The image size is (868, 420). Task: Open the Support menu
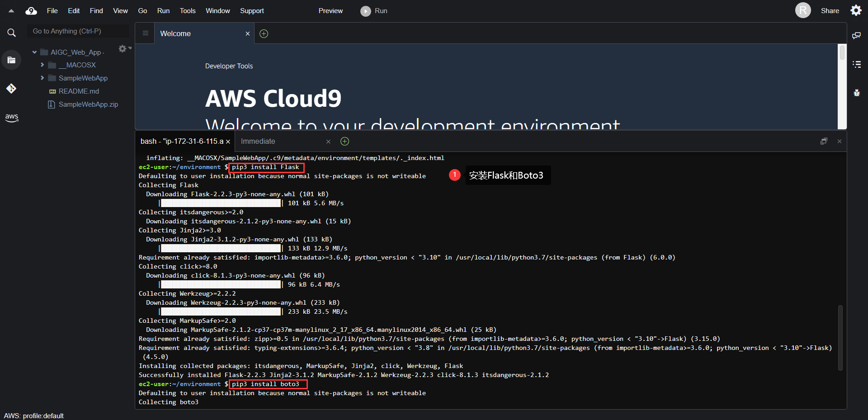pyautogui.click(x=252, y=11)
